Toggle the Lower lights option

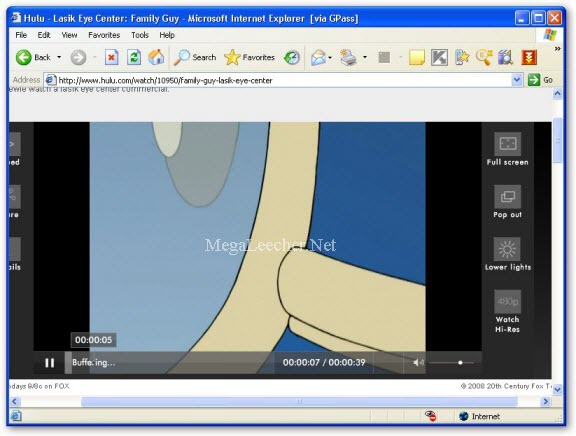[507, 254]
